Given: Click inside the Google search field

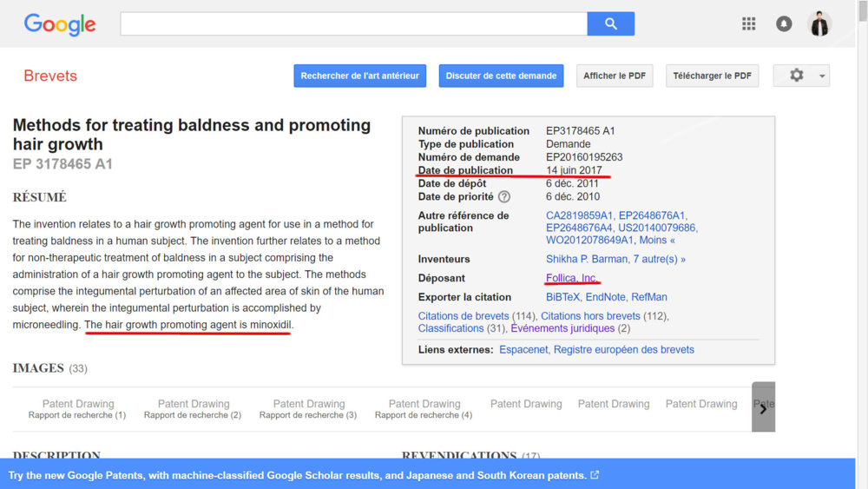Looking at the screenshot, I should pos(353,24).
